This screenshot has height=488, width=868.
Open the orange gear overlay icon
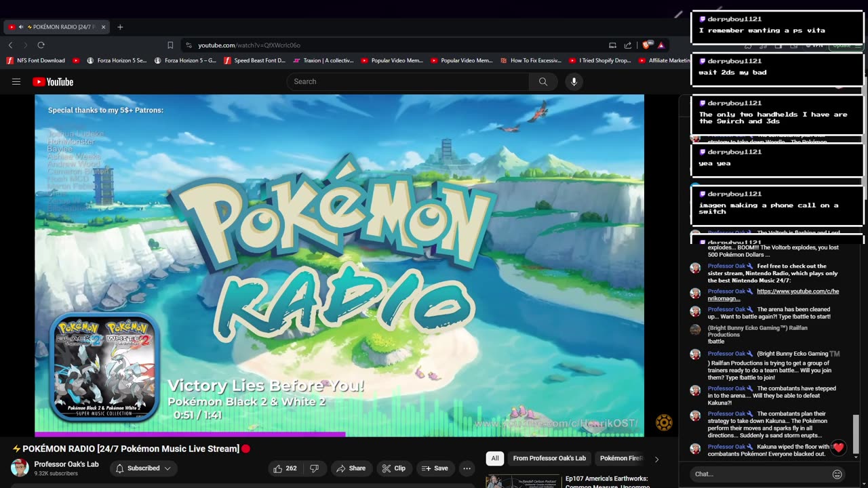[664, 423]
